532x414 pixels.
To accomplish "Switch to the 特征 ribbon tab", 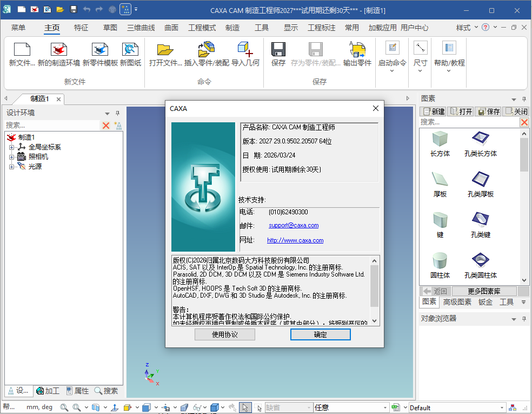I will (x=81, y=28).
